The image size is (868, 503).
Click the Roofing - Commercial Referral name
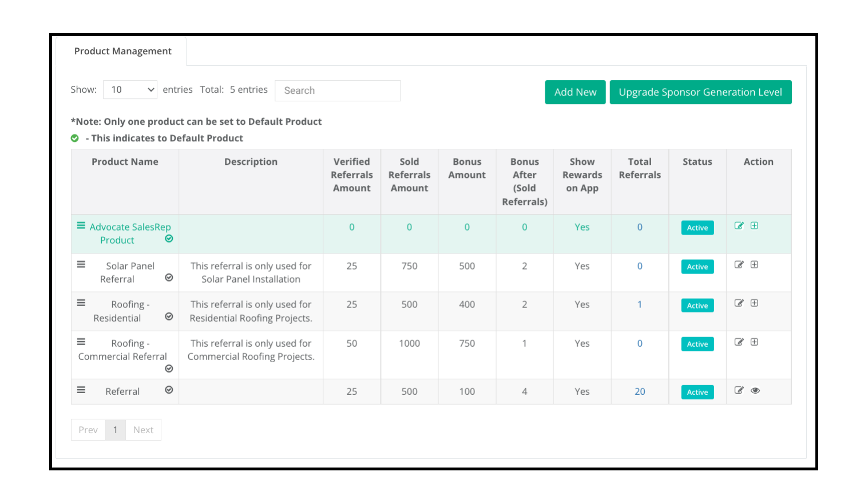[x=122, y=350]
